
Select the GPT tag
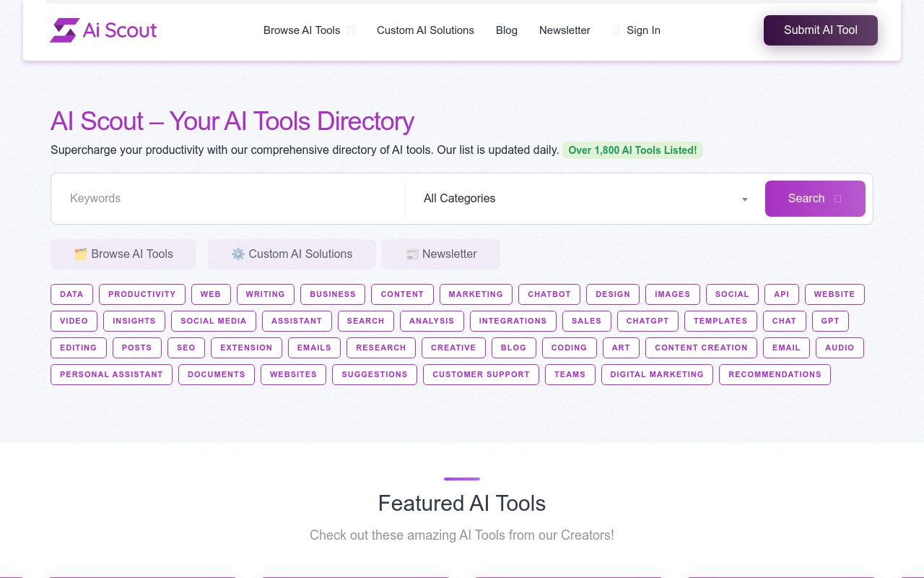(x=830, y=321)
